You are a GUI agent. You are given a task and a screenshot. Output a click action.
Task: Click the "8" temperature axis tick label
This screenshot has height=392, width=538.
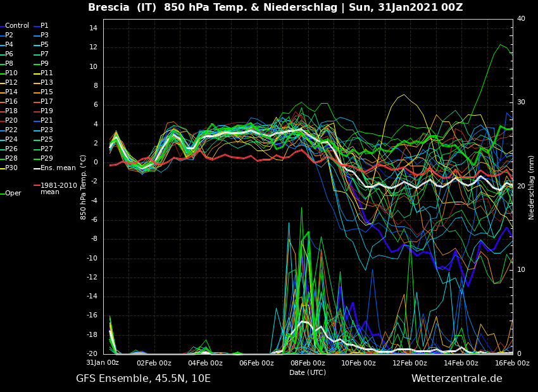pos(96,86)
